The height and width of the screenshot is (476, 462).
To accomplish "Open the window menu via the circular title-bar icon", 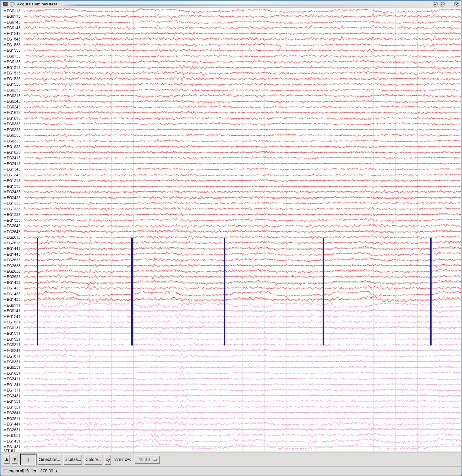I will pos(12,4).
